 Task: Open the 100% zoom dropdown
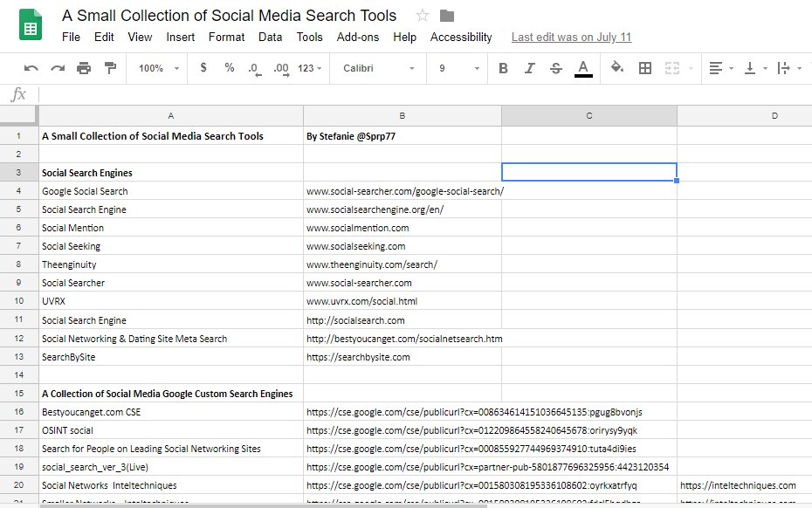click(158, 68)
